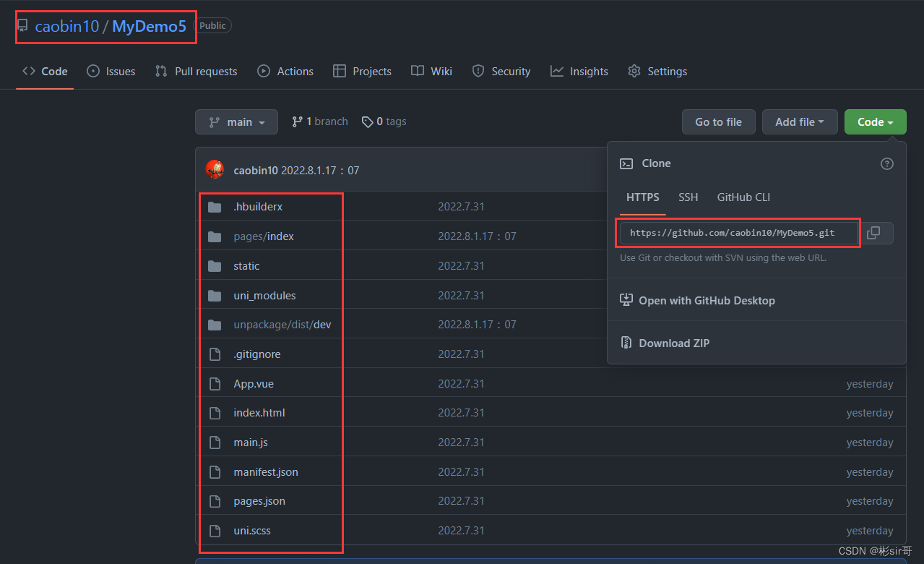Click the help question-mark icon in Clone panel

[x=887, y=163]
